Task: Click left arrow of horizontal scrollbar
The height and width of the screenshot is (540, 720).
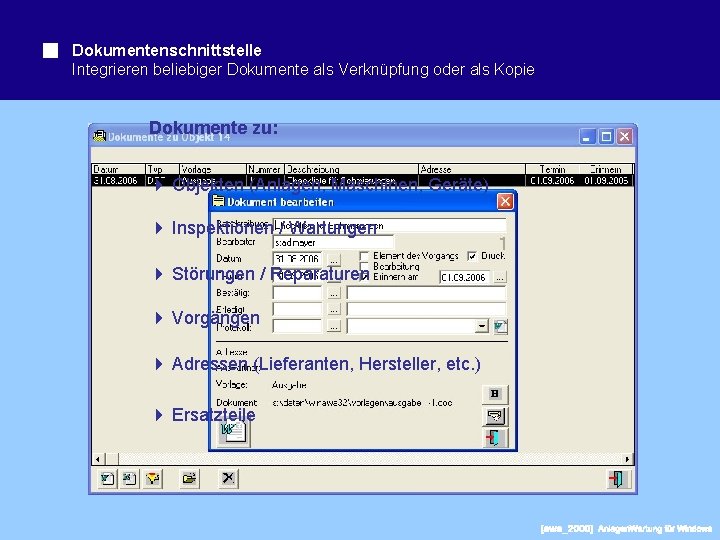Action: [98, 459]
